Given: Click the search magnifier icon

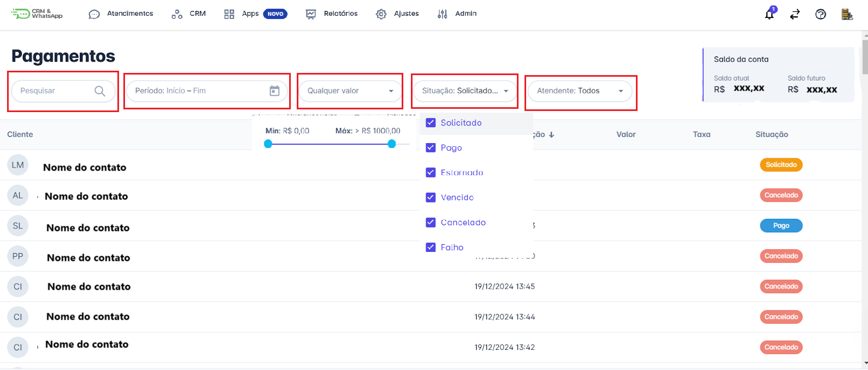Looking at the screenshot, I should [100, 91].
